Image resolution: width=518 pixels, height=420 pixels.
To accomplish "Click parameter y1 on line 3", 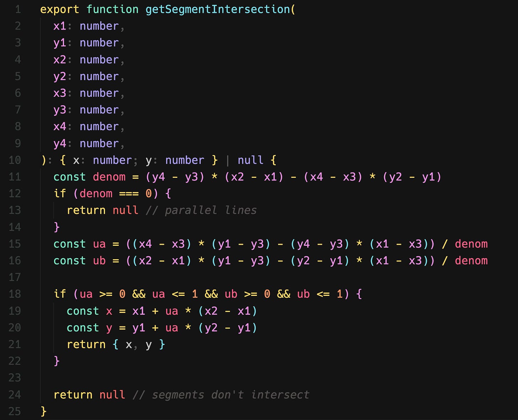I will tap(60, 43).
